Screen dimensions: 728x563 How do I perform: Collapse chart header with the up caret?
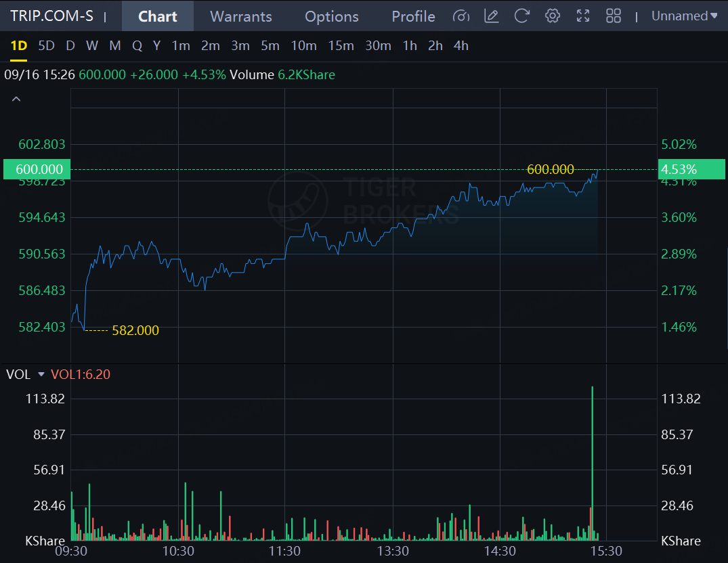16,99
